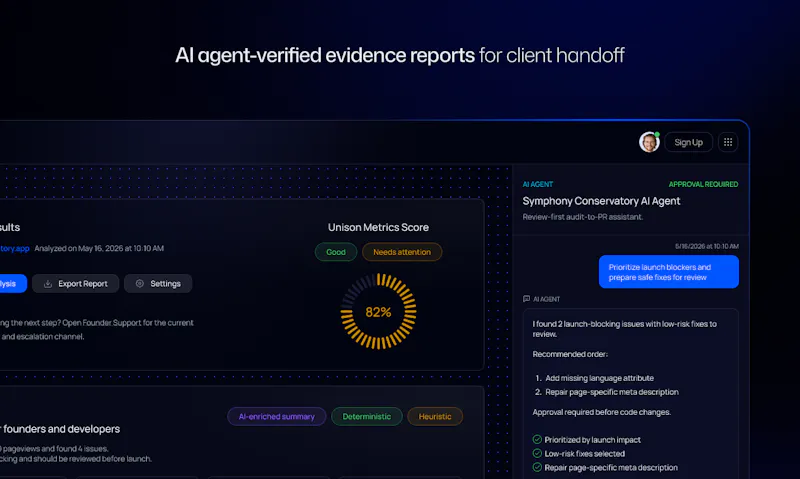Viewport: 800px width, 479px height.
Task: Click the '5/16/2026 at 10:10 AM' message timestamp
Action: pyautogui.click(x=707, y=246)
